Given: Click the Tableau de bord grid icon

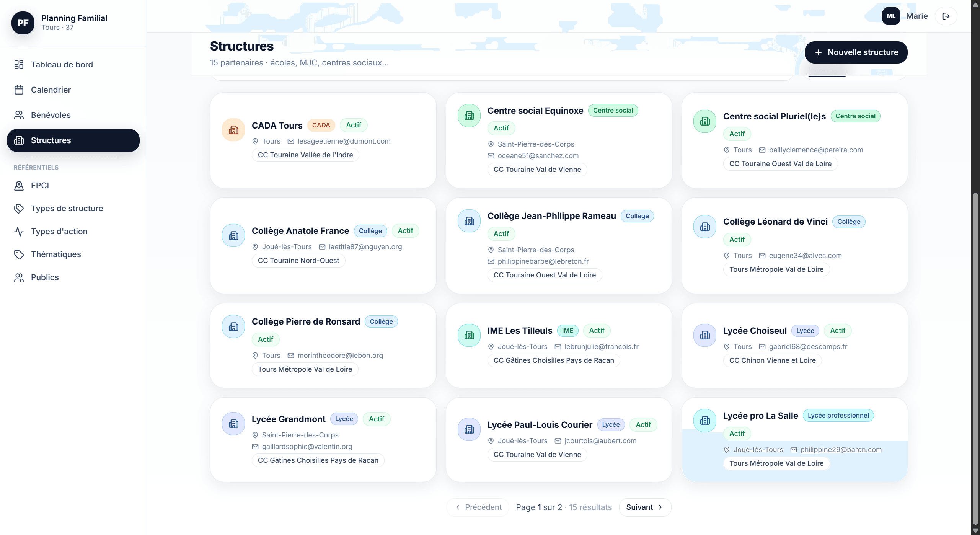Looking at the screenshot, I should click(19, 64).
